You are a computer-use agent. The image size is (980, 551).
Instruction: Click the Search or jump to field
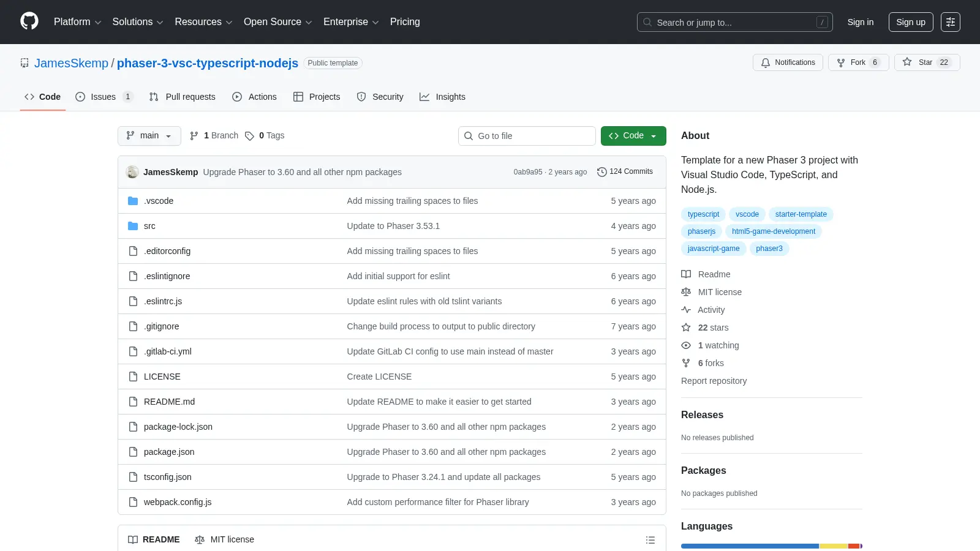click(734, 22)
